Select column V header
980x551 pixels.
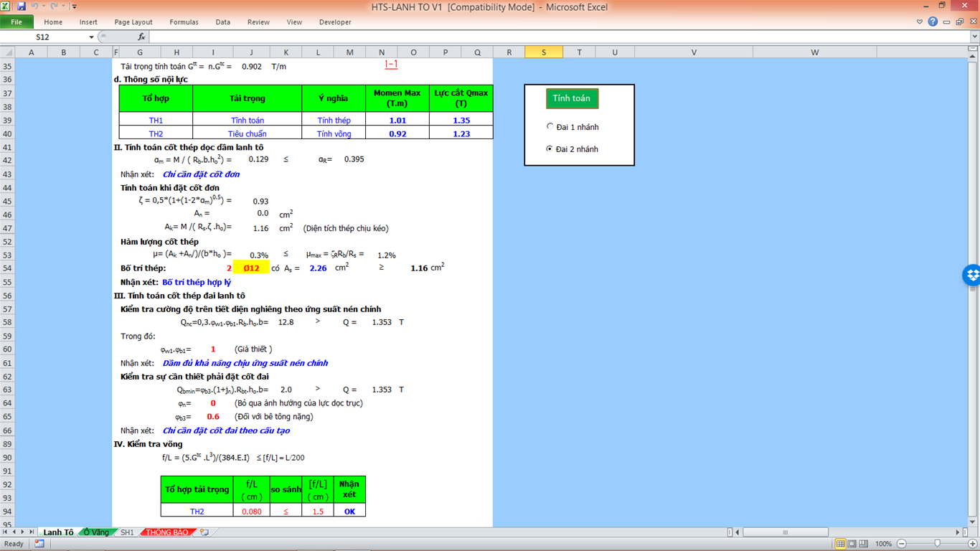tap(694, 52)
